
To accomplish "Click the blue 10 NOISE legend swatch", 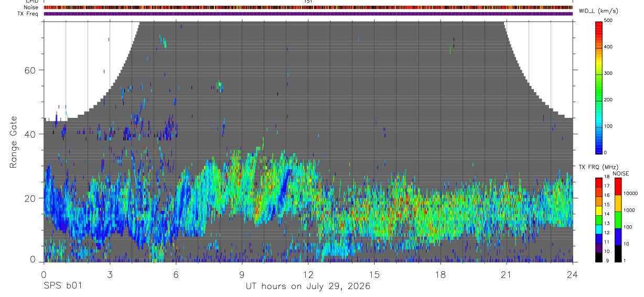I will (x=617, y=236).
